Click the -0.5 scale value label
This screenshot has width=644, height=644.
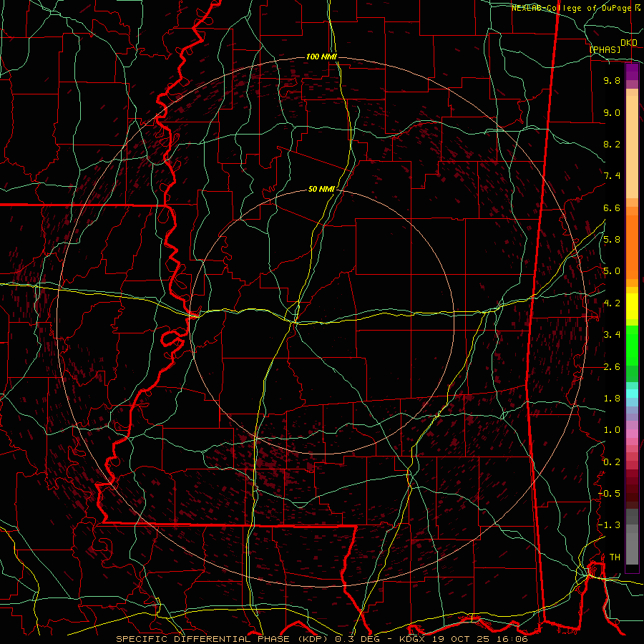610,494
